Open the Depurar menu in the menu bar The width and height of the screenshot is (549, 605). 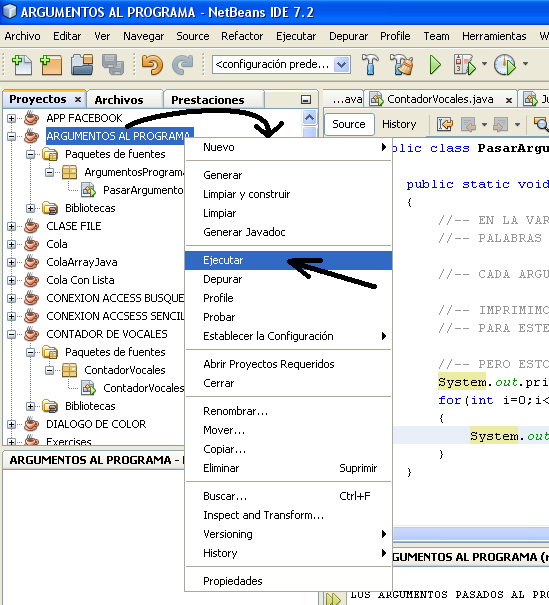click(x=348, y=36)
